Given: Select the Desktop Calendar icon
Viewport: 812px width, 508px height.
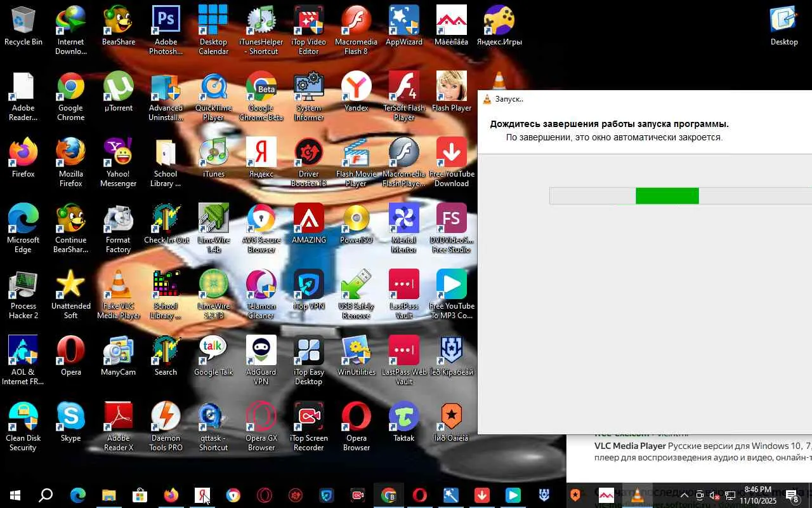Looking at the screenshot, I should [214, 30].
